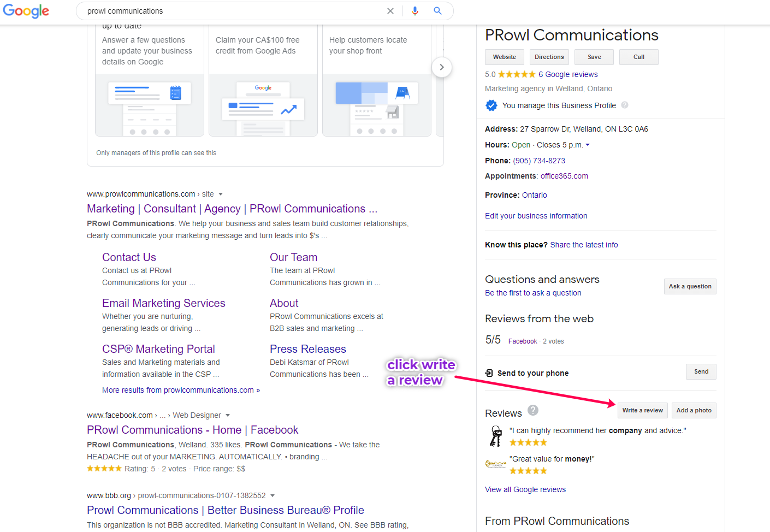Open Email Marketing Services sitelink

click(164, 303)
